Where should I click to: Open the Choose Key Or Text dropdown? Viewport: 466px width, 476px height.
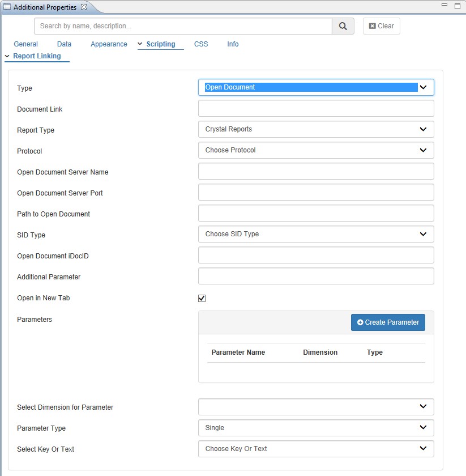point(315,449)
